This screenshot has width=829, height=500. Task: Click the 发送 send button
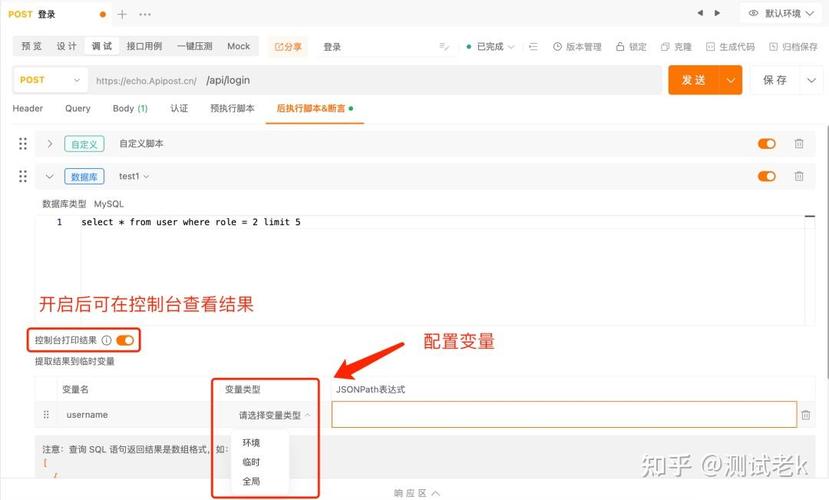[693, 80]
